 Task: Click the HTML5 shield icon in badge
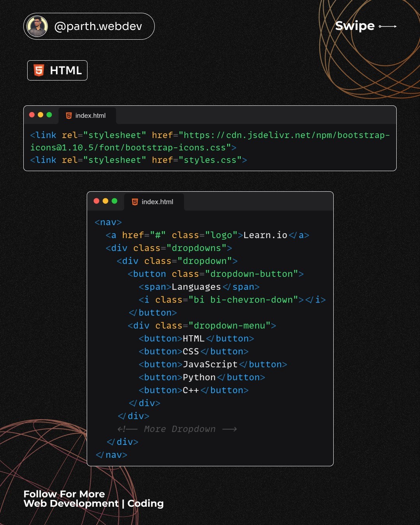point(39,70)
